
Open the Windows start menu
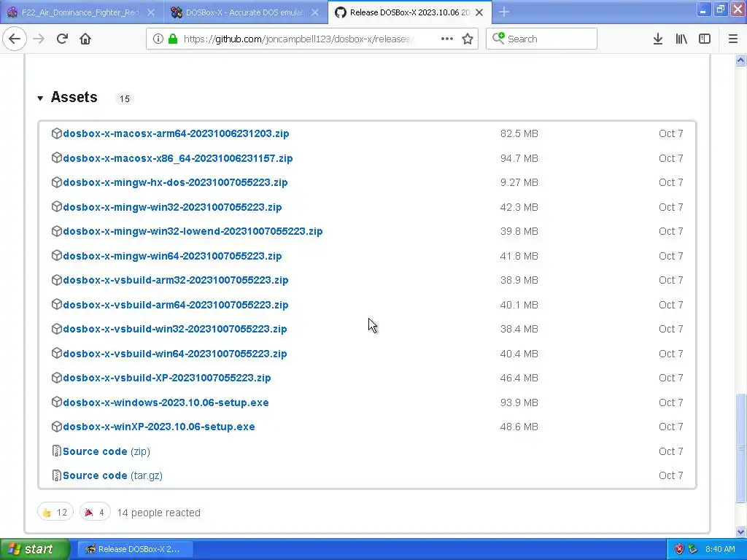[x=34, y=549]
